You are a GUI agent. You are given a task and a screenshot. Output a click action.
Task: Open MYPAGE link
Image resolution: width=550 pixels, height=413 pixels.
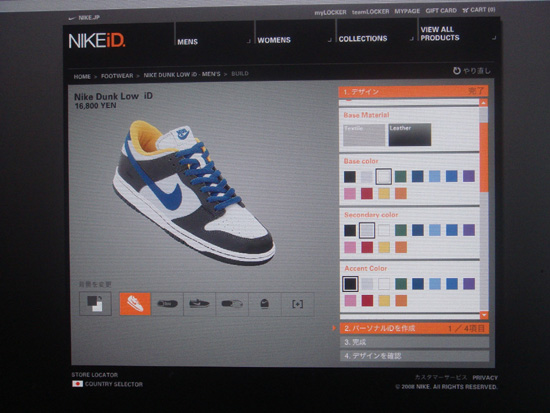coord(407,11)
